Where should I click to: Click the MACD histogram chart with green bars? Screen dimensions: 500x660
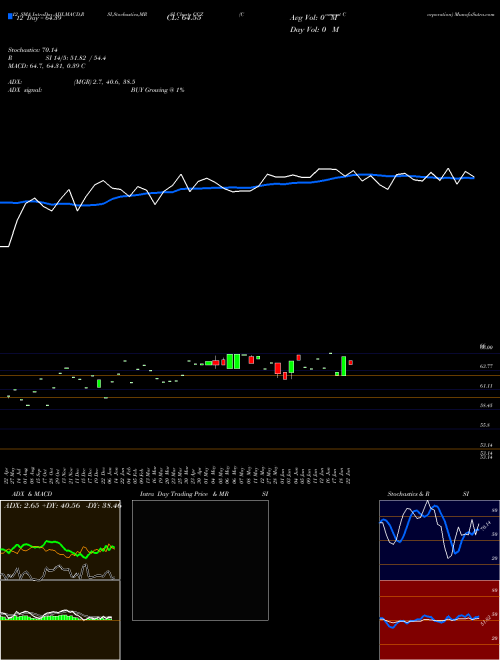(60, 620)
